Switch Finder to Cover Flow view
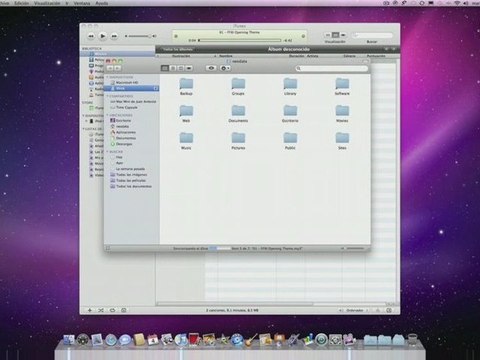 (189, 68)
